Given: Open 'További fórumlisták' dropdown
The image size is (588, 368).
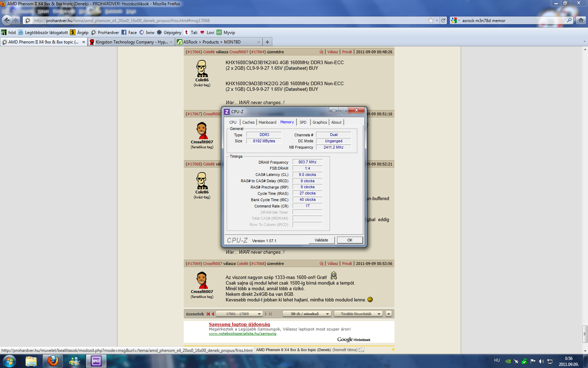Looking at the screenshot, I should [x=358, y=314].
